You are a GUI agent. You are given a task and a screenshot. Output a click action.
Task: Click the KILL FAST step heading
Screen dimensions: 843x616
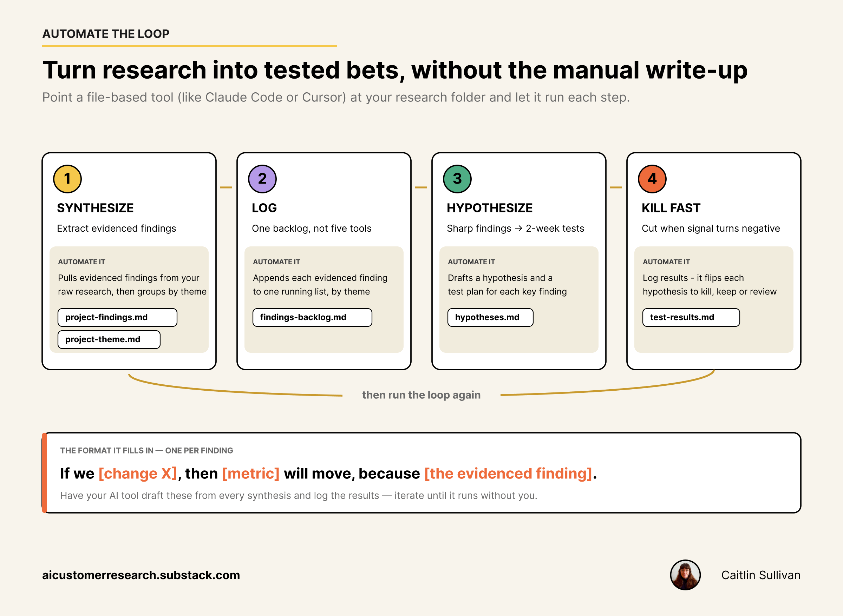(x=671, y=208)
